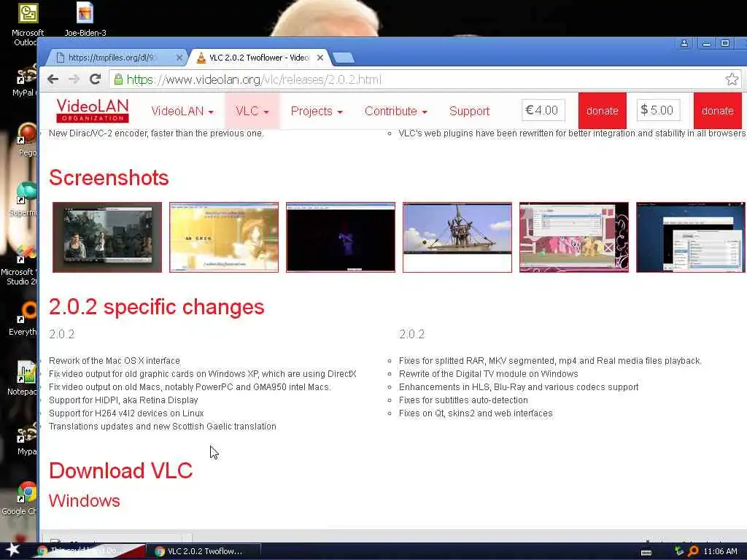Click text Fixes for subtitles auto-detection
Screen dimensions: 747x560
point(463,400)
